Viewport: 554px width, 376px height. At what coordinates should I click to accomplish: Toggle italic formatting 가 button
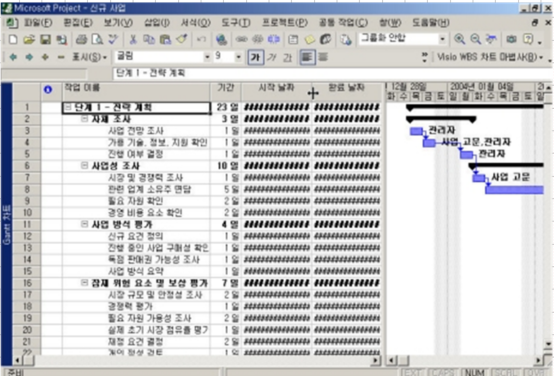(272, 57)
